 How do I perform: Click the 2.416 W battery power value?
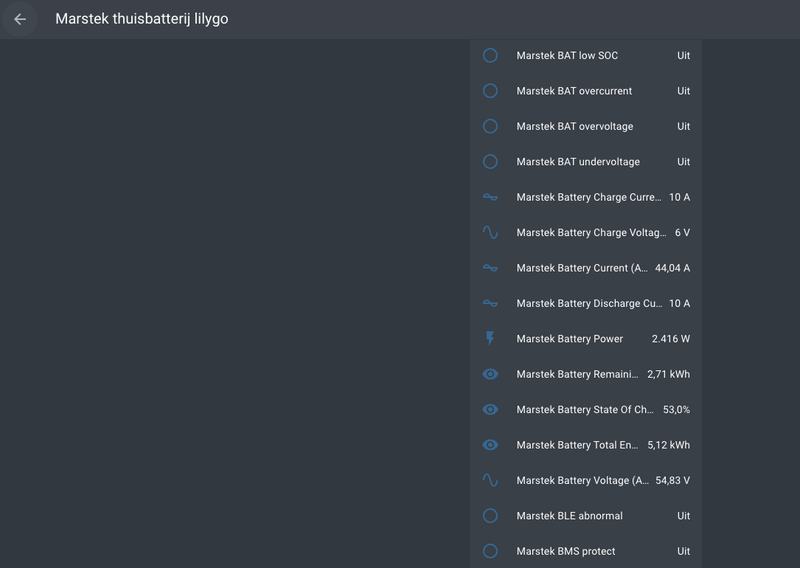tap(670, 339)
